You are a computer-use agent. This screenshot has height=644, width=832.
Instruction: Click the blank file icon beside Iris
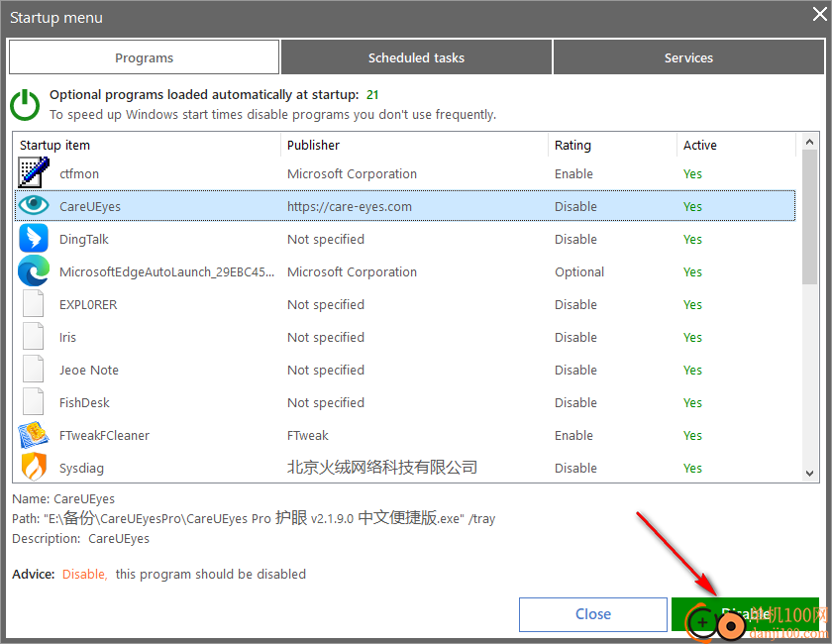[33, 337]
